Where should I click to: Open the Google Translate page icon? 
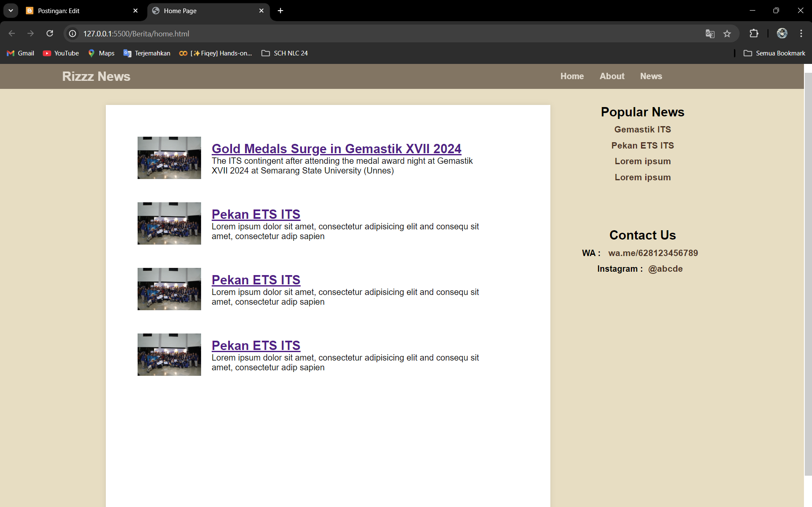pyautogui.click(x=710, y=33)
